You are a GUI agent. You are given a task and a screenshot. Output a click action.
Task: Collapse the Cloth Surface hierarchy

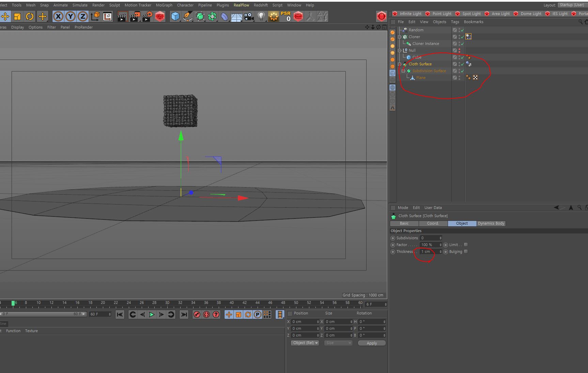(x=400, y=64)
